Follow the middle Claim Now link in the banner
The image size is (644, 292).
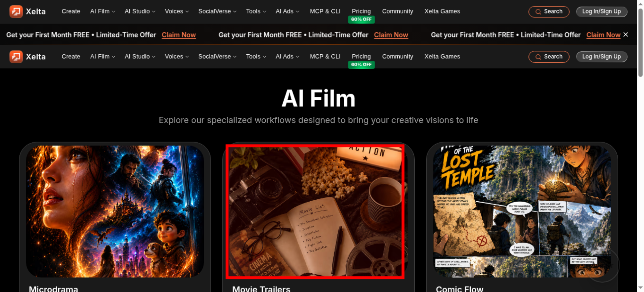click(x=391, y=35)
